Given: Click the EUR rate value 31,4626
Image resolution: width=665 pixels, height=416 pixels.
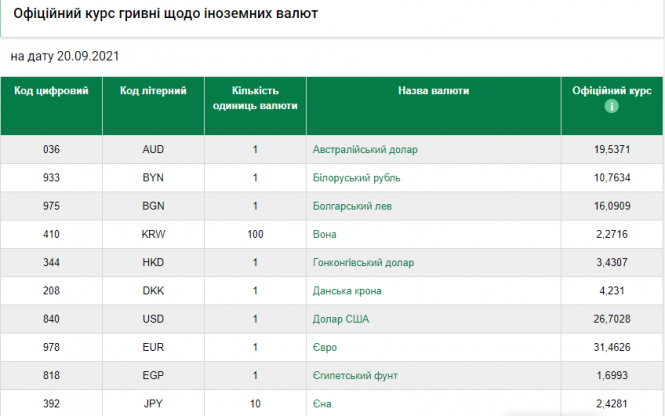Looking at the screenshot, I should [x=612, y=347].
